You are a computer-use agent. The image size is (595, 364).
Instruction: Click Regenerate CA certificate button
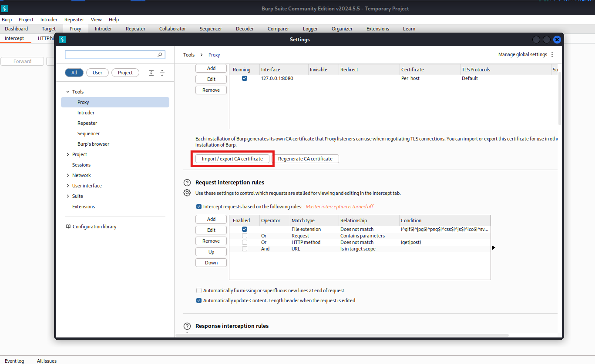[x=305, y=159]
